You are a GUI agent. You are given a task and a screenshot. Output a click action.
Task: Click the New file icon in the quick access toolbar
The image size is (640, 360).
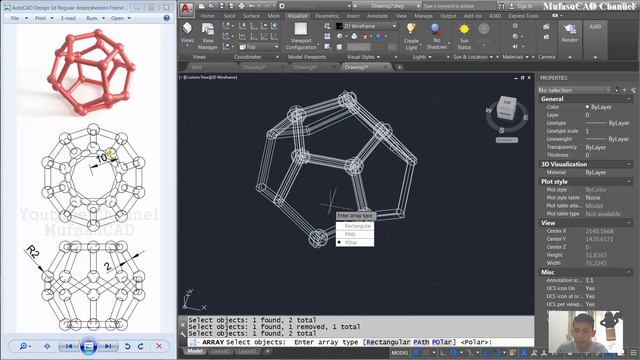(x=202, y=6)
